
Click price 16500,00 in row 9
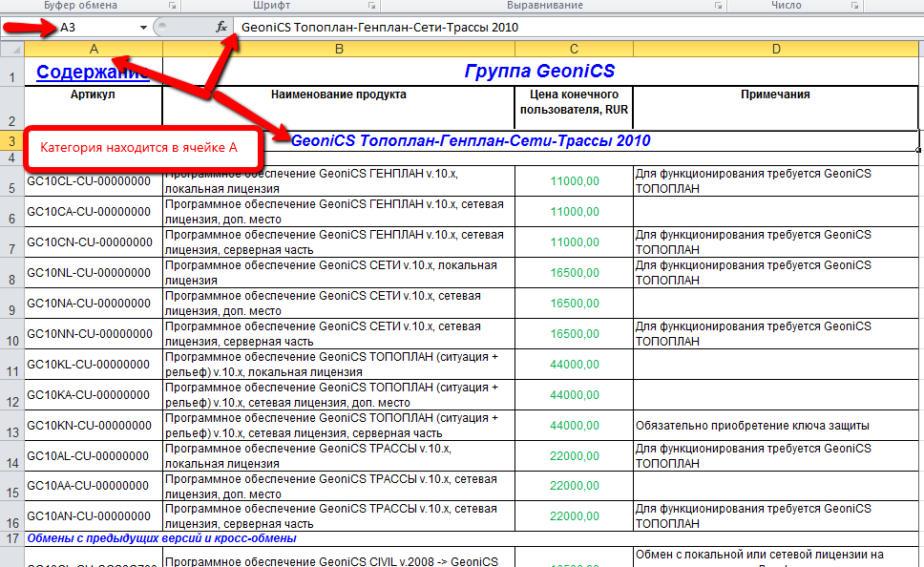coord(574,304)
